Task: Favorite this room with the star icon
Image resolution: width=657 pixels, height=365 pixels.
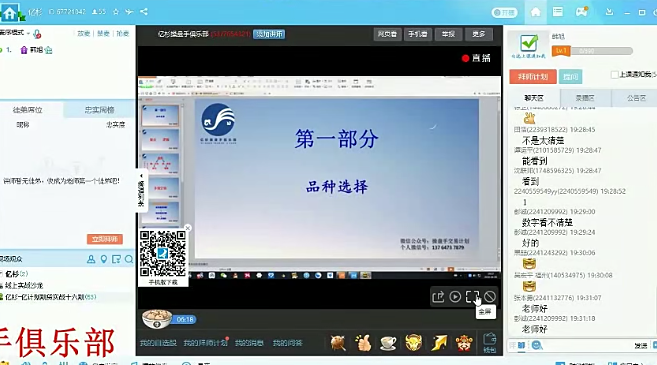Action: [116, 12]
